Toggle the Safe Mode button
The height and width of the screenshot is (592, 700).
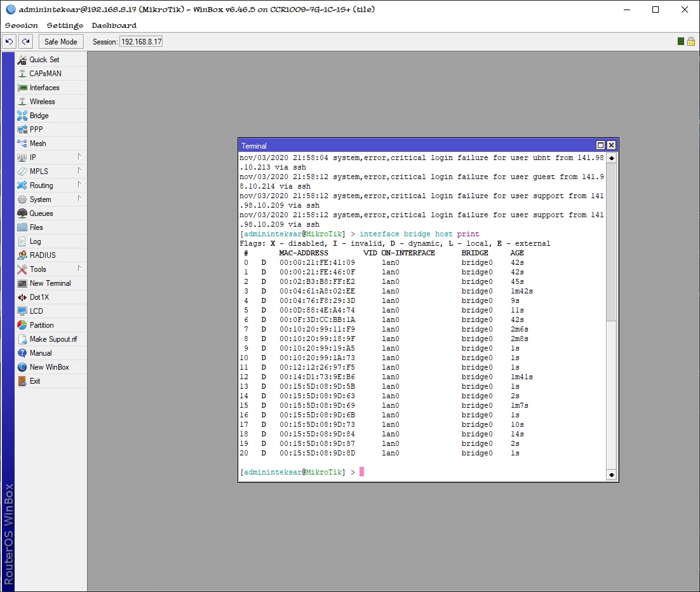pyautogui.click(x=61, y=41)
